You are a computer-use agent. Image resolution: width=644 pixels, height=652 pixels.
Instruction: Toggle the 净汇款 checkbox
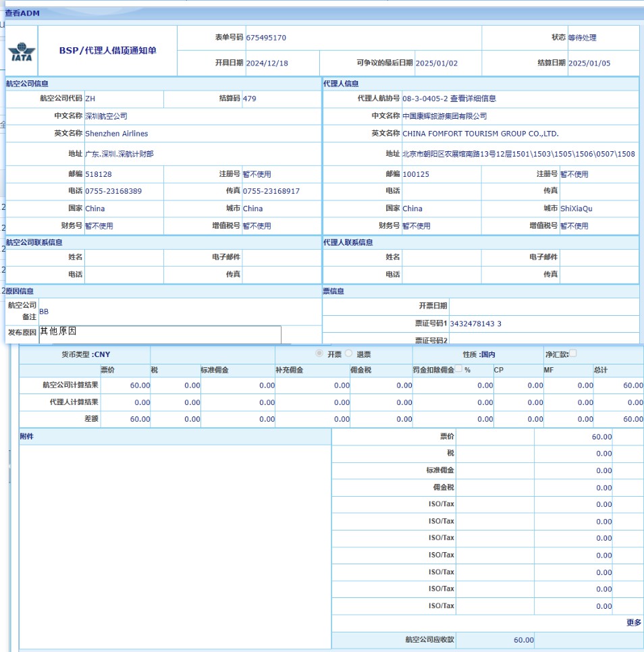[x=573, y=354]
